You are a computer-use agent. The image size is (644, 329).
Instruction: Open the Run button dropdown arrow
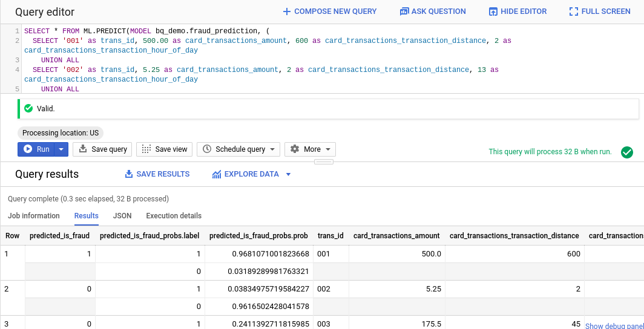click(x=62, y=149)
